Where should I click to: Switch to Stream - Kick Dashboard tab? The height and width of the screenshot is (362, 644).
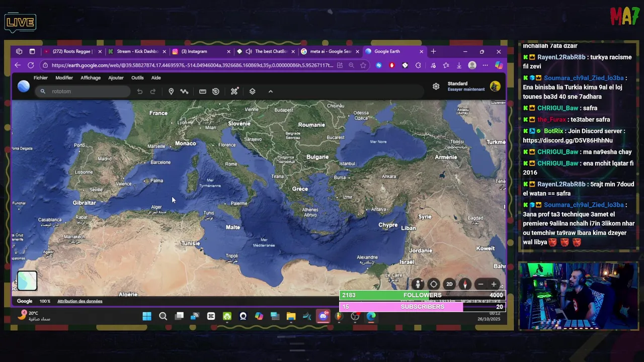tap(137, 51)
